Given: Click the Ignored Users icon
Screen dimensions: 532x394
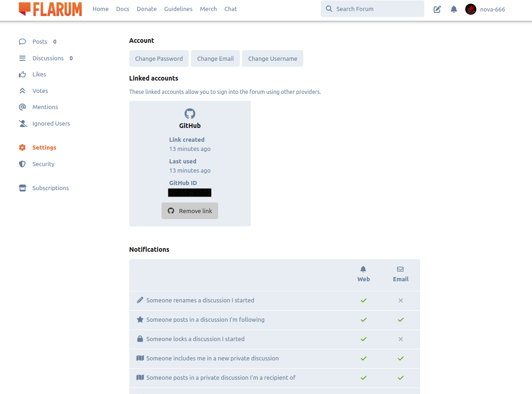Looking at the screenshot, I should click(x=22, y=123).
